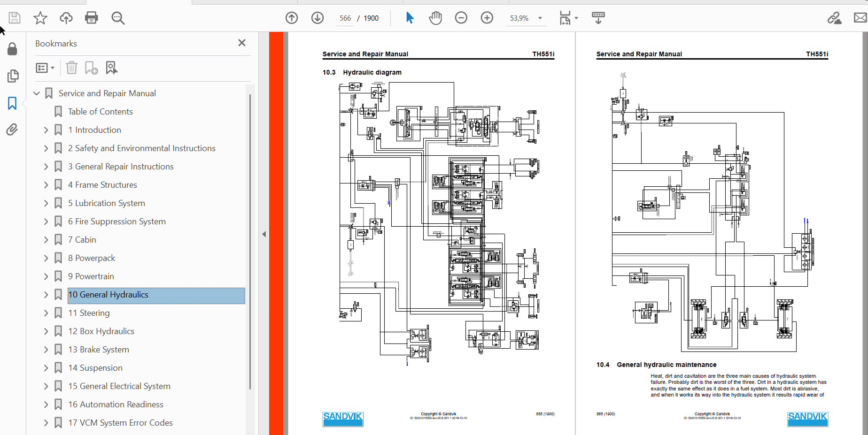This screenshot has height=435, width=868.
Task: Go to next page arrow
Action: click(x=318, y=18)
